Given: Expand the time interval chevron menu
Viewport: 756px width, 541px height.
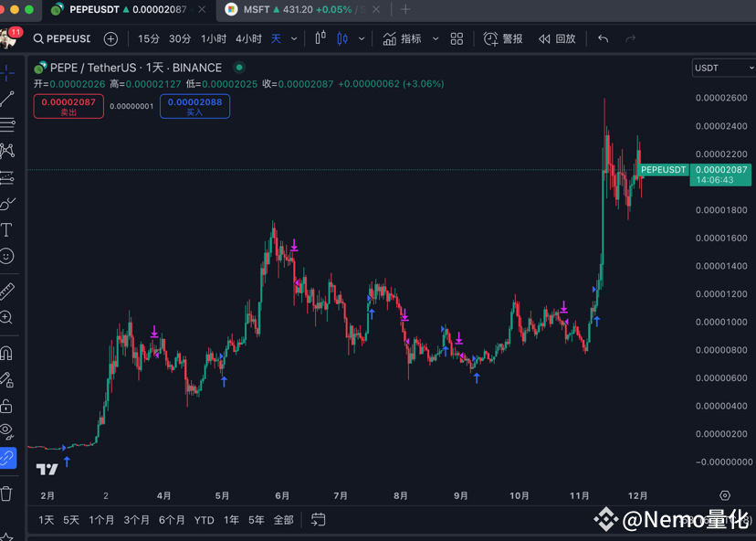Looking at the screenshot, I should pyautogui.click(x=294, y=38).
